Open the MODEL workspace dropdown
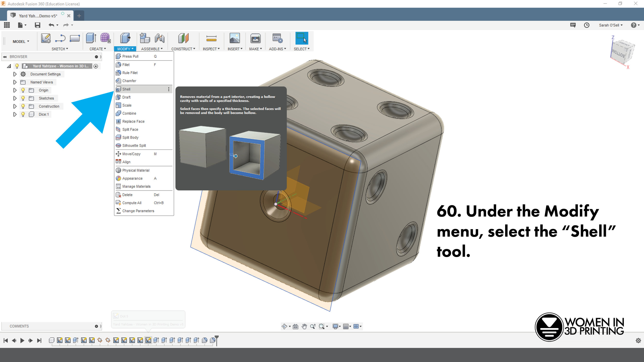This screenshot has height=362, width=644. pos(21,41)
